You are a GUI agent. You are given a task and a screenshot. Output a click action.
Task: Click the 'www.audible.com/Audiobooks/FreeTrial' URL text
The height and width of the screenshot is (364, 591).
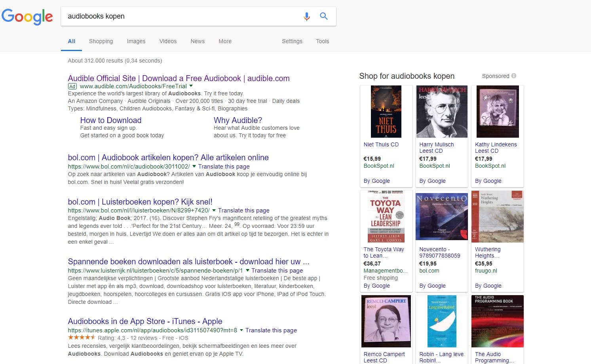tap(133, 86)
